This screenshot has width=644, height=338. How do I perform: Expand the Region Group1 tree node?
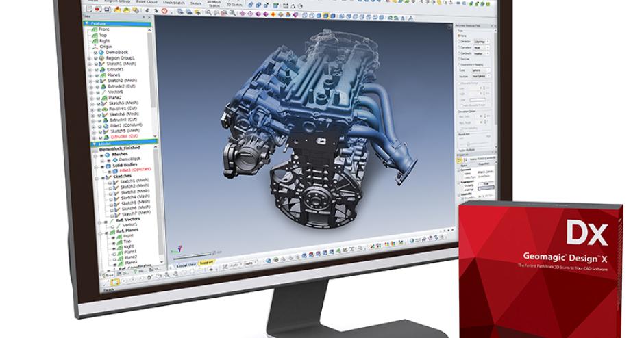click(x=90, y=58)
